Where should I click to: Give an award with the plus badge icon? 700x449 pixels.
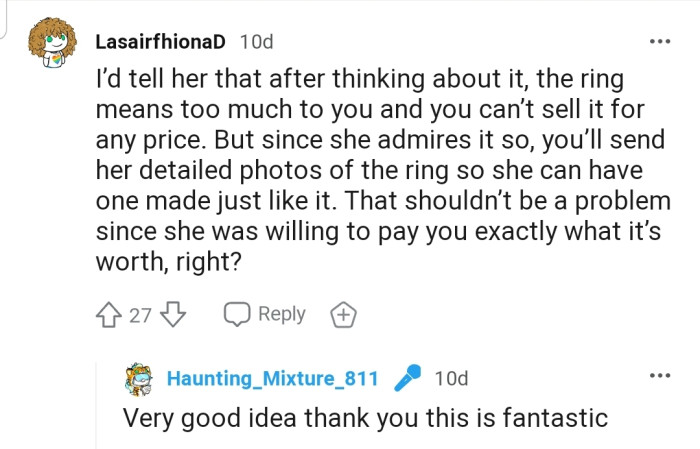coord(343,315)
